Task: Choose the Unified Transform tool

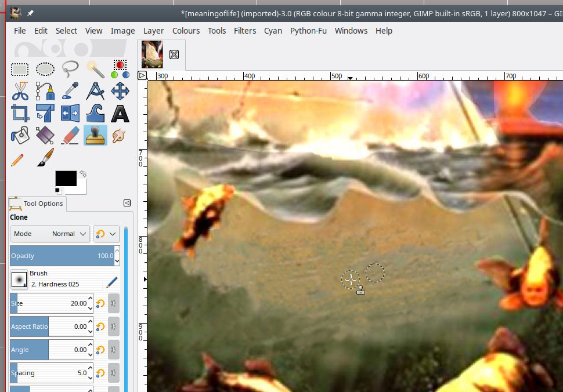Action: click(45, 113)
